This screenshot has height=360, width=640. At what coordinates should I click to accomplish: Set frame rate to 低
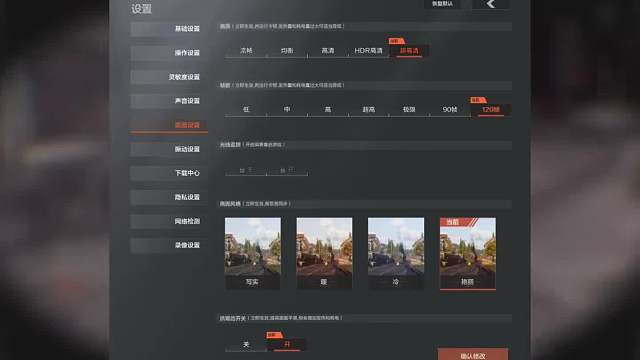point(246,109)
